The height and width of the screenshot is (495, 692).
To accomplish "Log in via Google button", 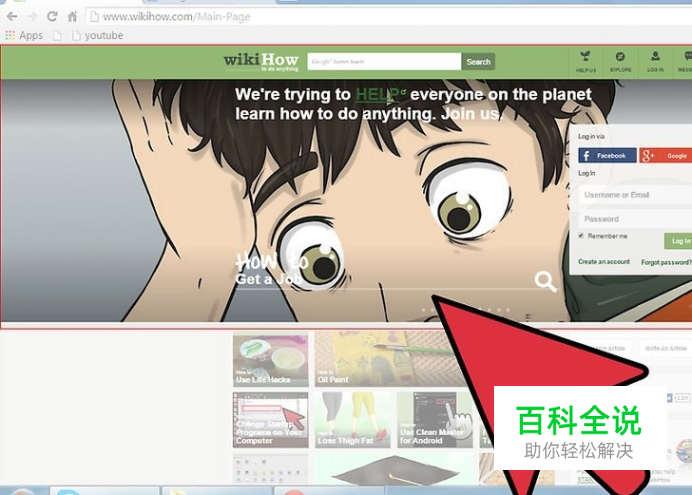I will (x=666, y=155).
